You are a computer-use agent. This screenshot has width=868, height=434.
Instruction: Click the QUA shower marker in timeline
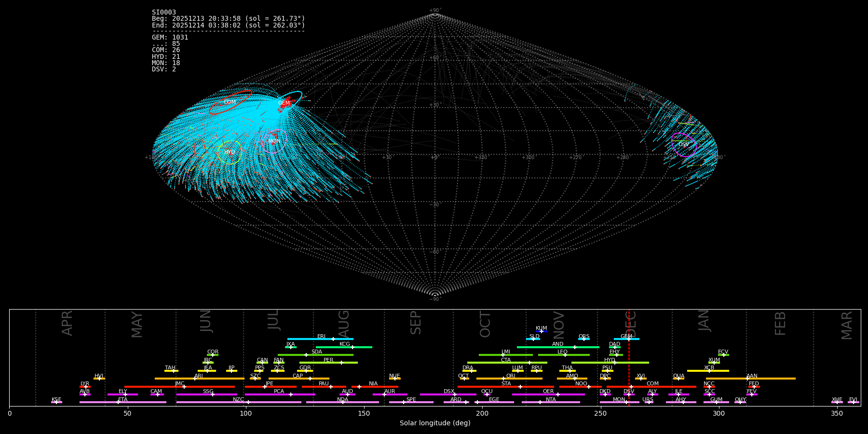[x=678, y=379]
